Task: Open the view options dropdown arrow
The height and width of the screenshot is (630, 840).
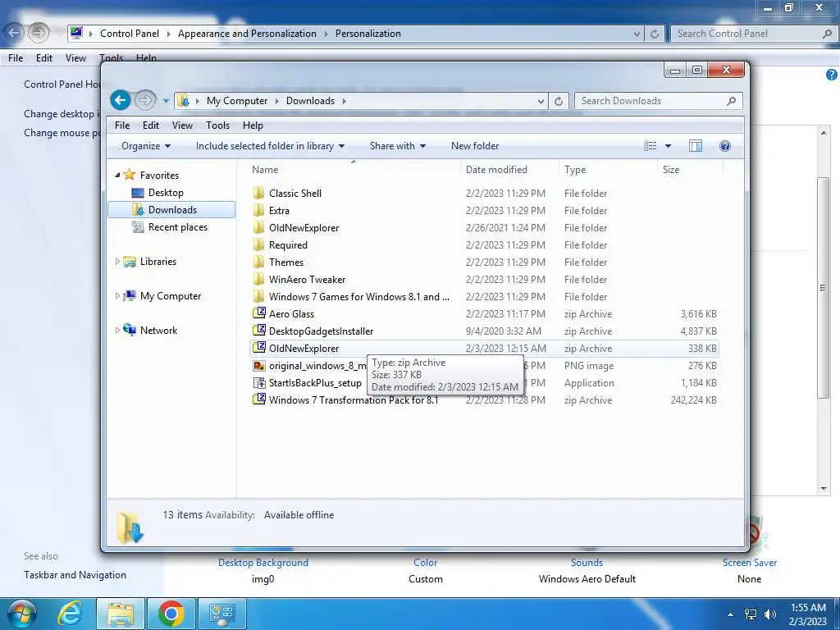Action: coord(668,146)
